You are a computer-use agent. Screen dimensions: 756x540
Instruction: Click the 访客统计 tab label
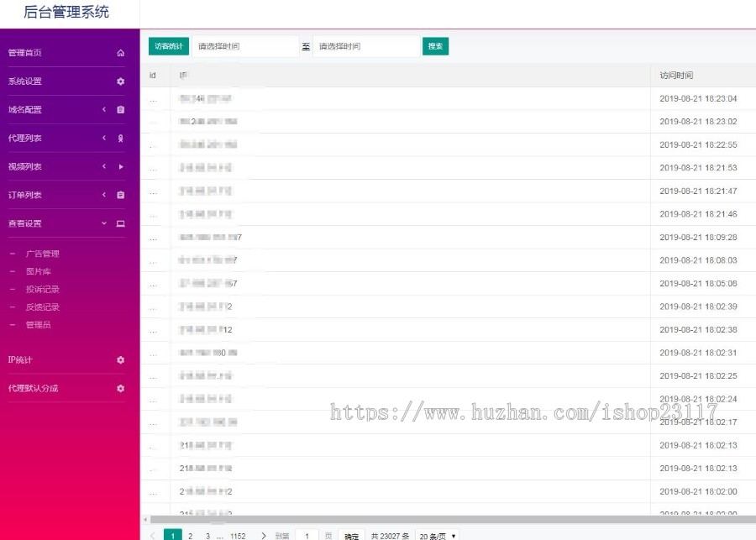167,46
